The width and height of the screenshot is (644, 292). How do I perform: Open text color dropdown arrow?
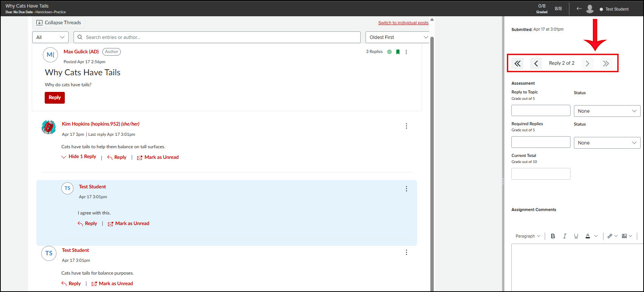point(596,236)
